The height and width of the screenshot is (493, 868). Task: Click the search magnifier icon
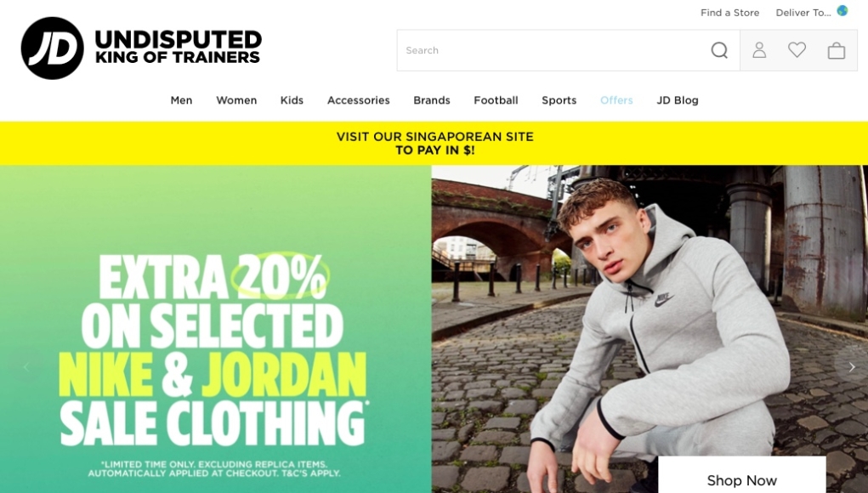pos(719,50)
